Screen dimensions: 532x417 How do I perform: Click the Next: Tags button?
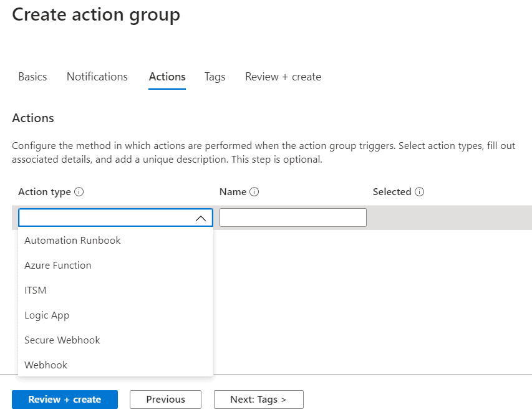[259, 400]
